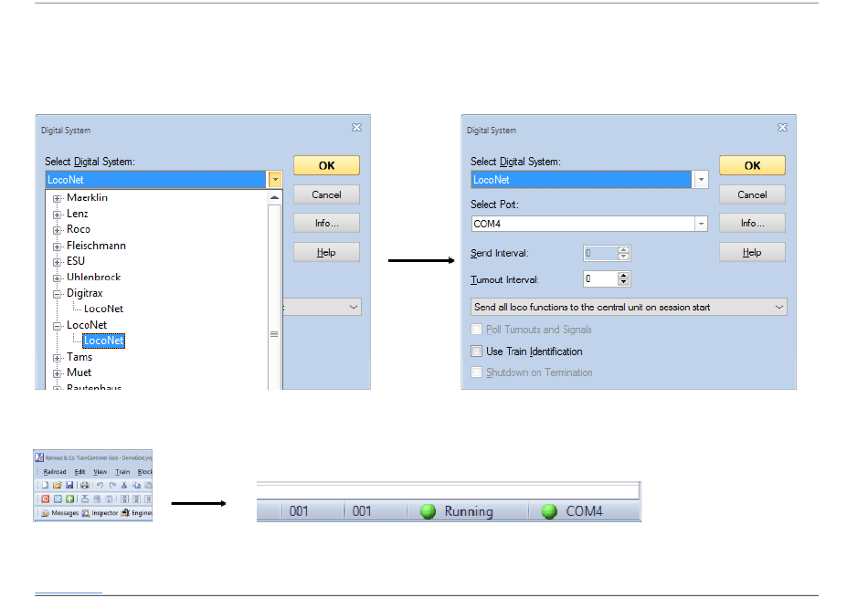Click the green up-arrow start icon
868x598 pixels.
69,499
